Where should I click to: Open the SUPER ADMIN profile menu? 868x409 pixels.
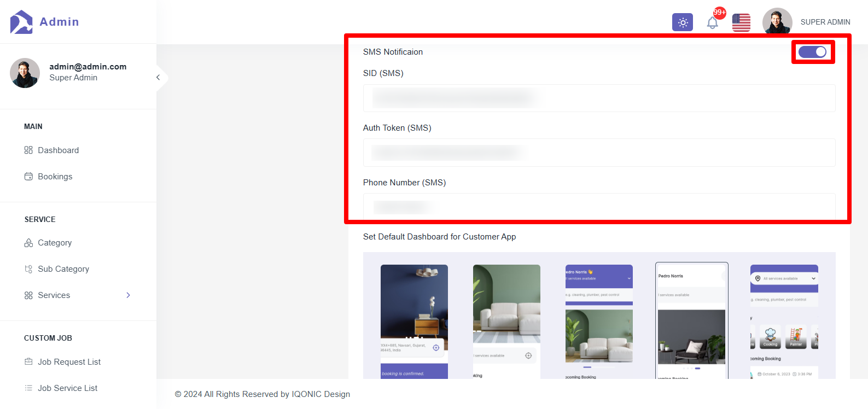click(x=825, y=22)
